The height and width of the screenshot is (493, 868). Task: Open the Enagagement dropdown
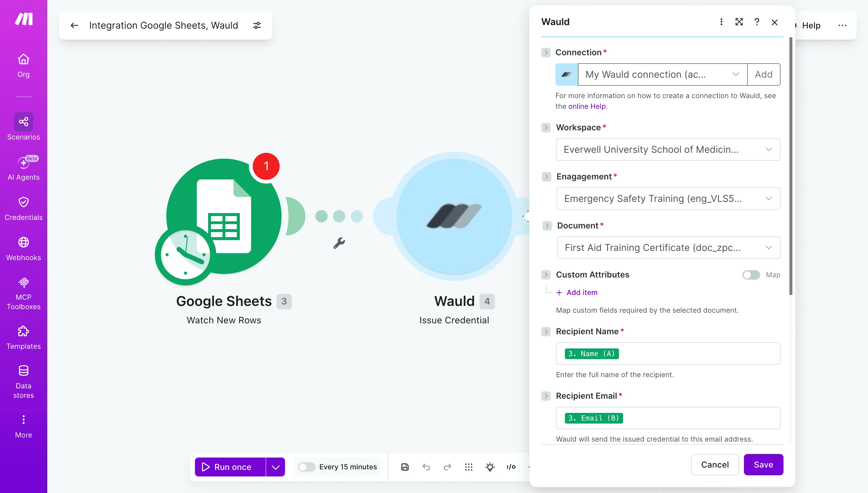tap(668, 198)
